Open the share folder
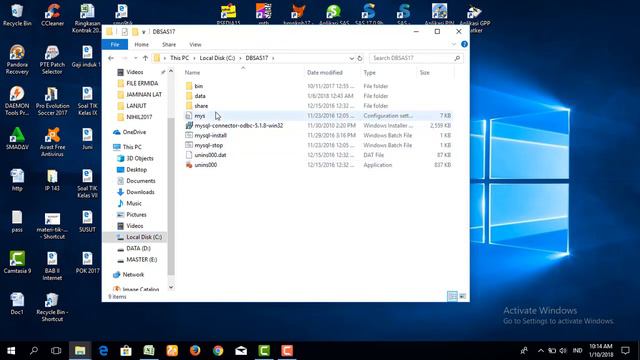 (201, 106)
